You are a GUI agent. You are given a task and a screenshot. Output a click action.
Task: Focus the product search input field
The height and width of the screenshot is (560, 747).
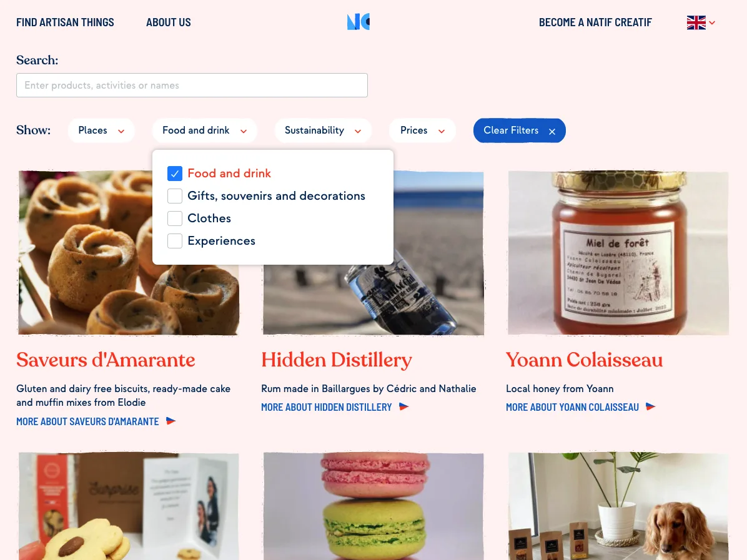tap(192, 86)
